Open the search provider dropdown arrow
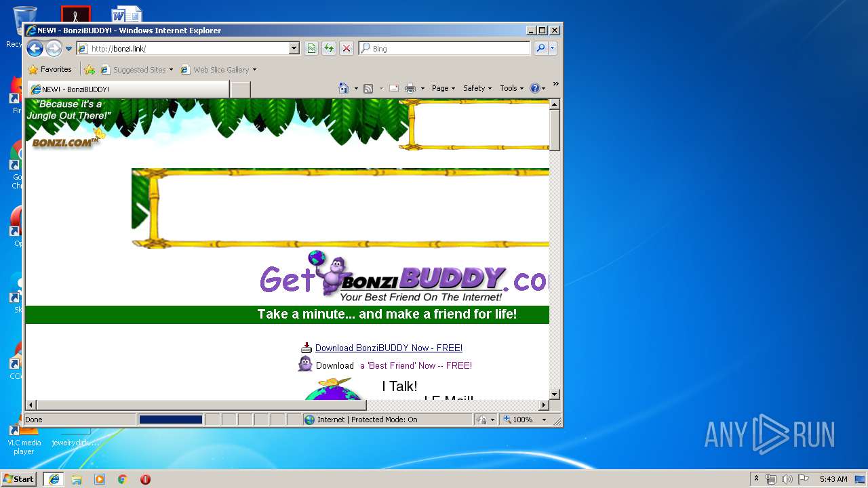 point(553,49)
